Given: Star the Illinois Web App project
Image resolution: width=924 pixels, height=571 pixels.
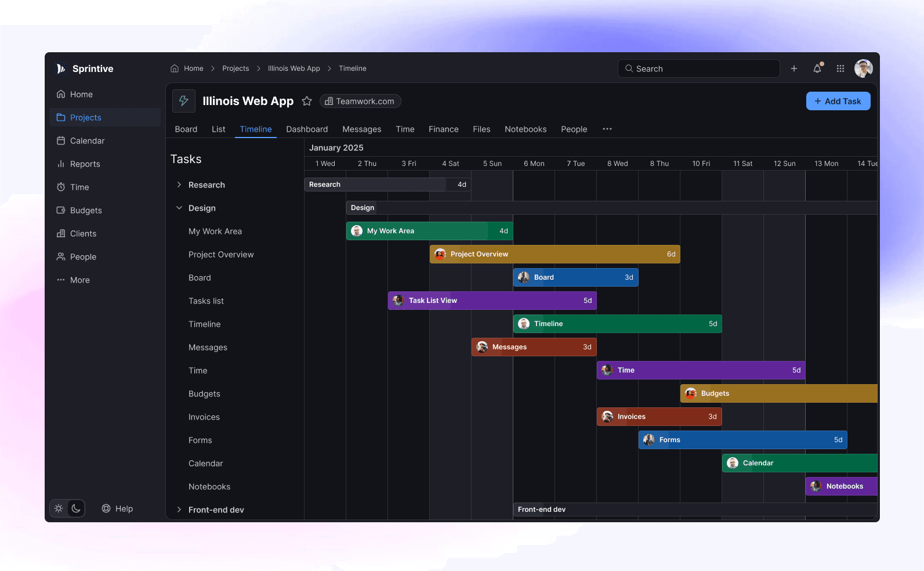Looking at the screenshot, I should pyautogui.click(x=307, y=101).
